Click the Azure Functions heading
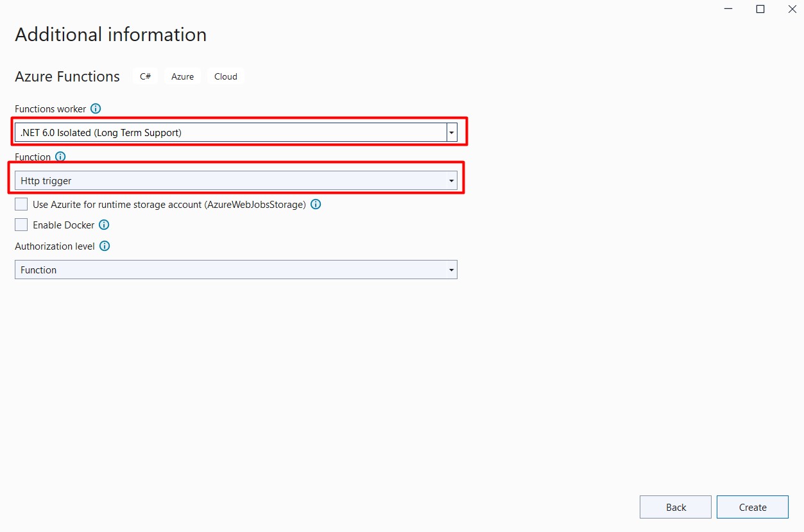 point(67,76)
